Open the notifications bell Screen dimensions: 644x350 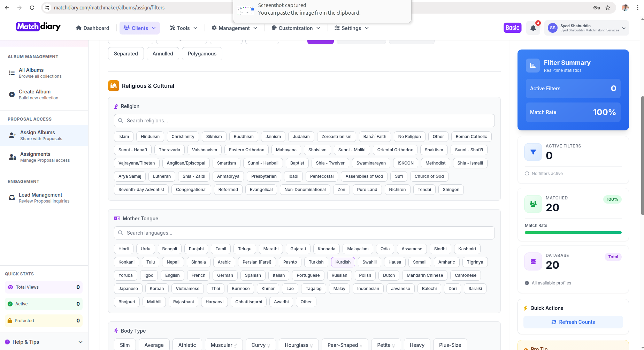(533, 28)
